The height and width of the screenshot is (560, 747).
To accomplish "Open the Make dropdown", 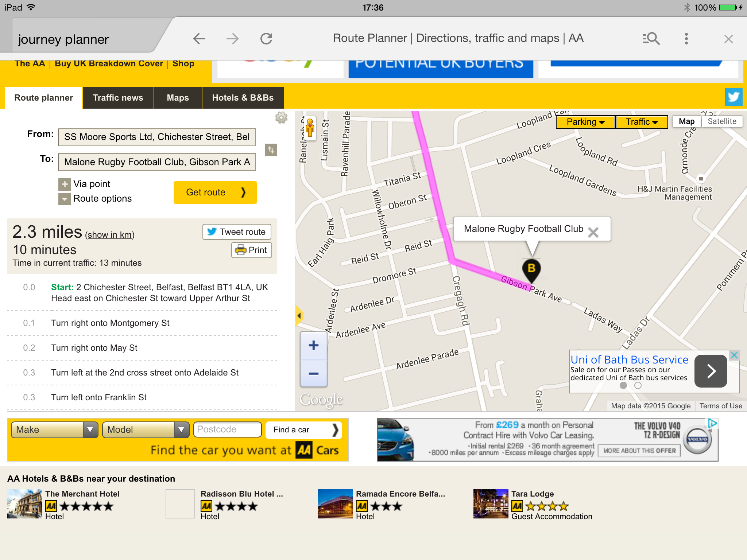I will pyautogui.click(x=55, y=430).
